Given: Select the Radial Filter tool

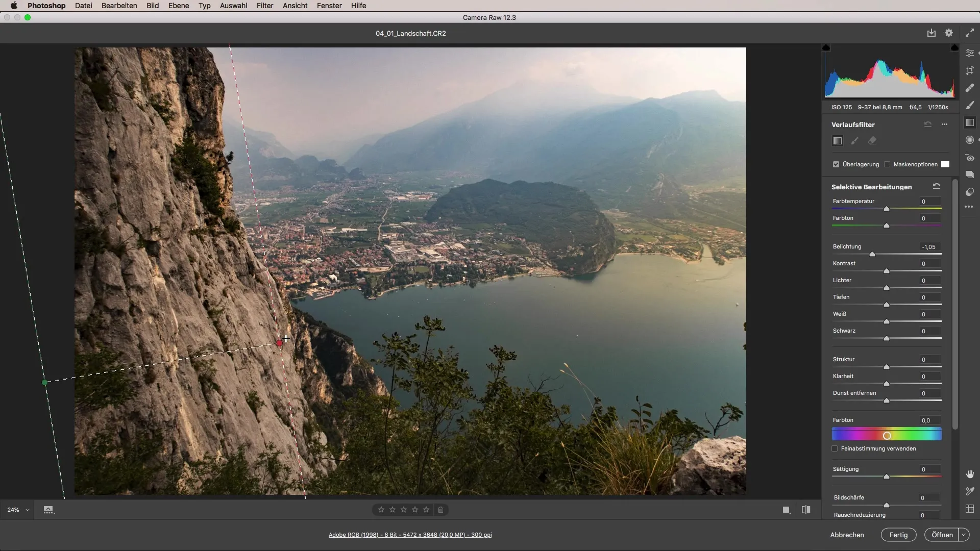Looking at the screenshot, I should click(x=970, y=140).
